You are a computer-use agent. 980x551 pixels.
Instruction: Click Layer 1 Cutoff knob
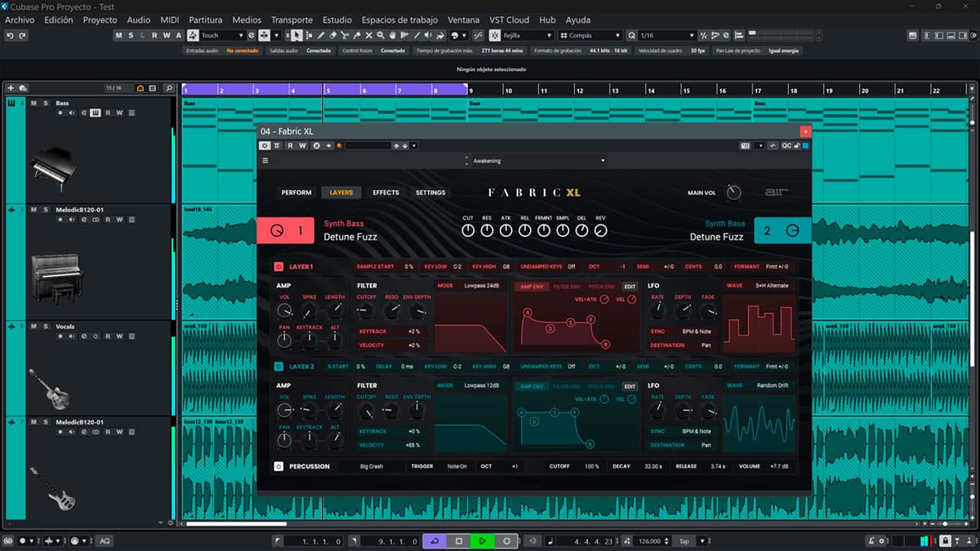pos(367,311)
